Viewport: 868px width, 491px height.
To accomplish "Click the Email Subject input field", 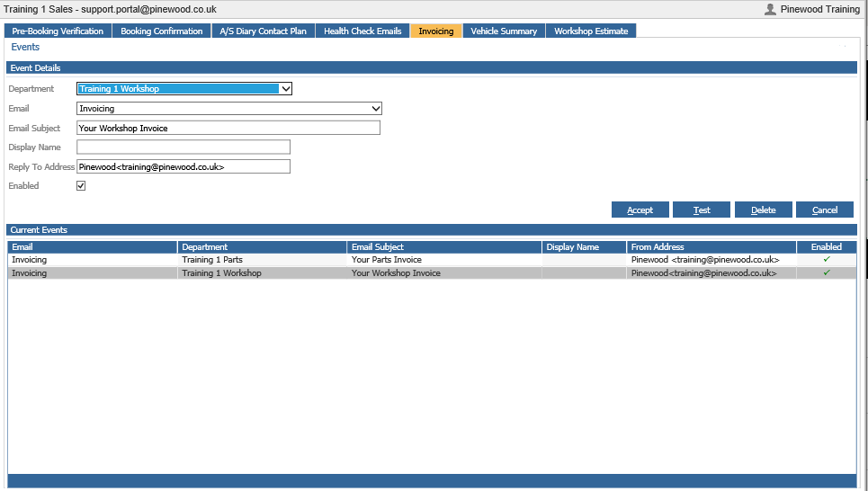I will [228, 128].
